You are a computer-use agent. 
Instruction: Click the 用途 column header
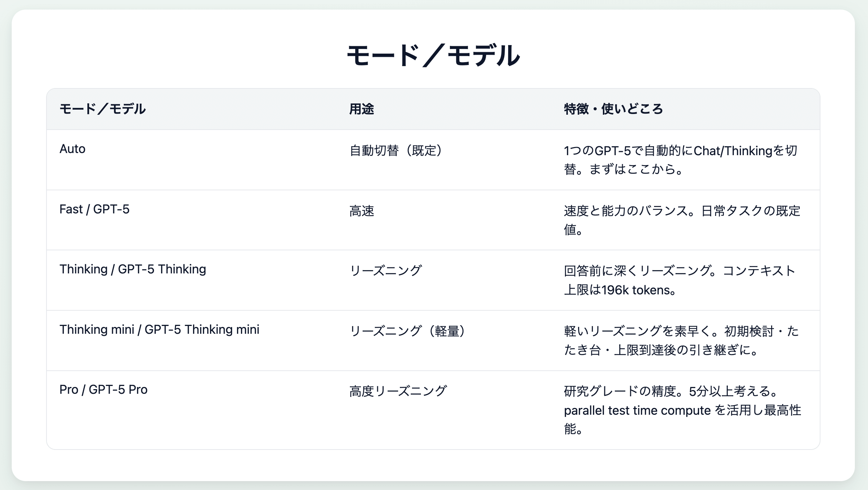[x=362, y=109]
